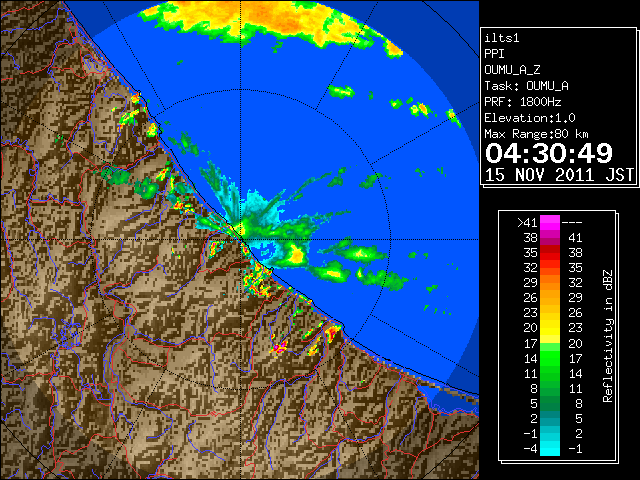Click the 'PRF: 1800Hz' line

click(522, 102)
